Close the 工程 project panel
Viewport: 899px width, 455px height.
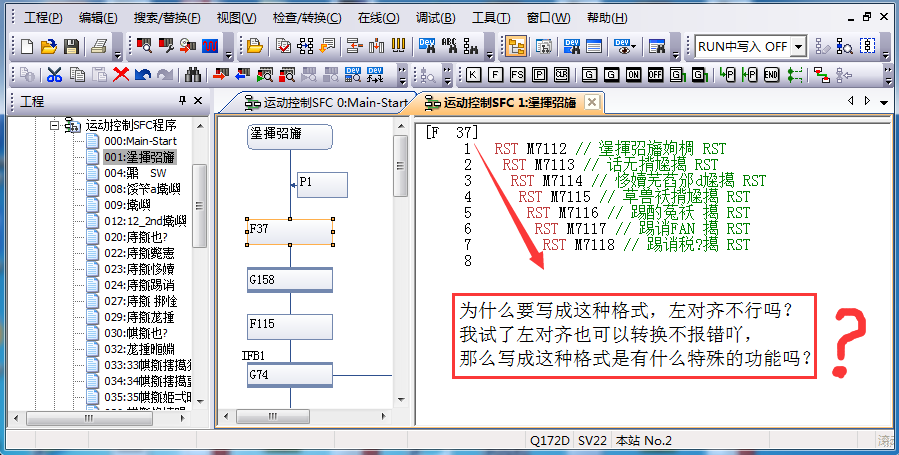[198, 101]
